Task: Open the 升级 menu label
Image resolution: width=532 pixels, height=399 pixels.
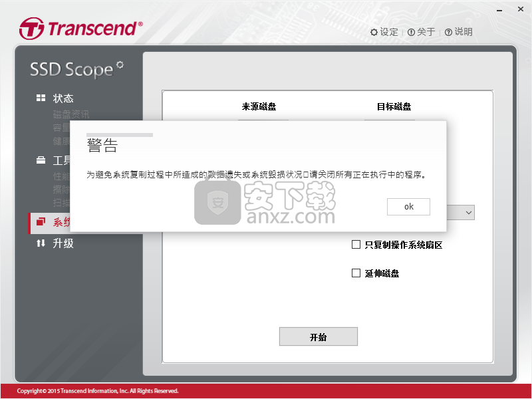Action: tap(63, 243)
